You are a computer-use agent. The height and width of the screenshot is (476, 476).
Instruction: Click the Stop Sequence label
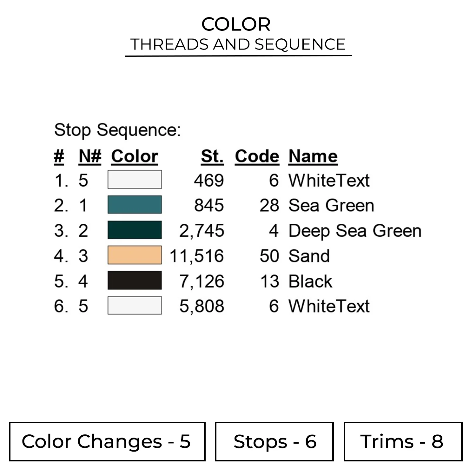pos(117,130)
